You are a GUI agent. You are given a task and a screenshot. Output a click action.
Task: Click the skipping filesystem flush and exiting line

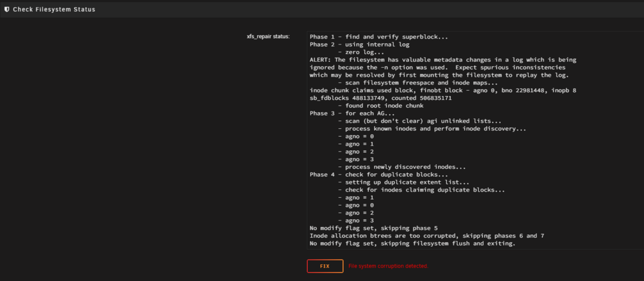point(412,244)
